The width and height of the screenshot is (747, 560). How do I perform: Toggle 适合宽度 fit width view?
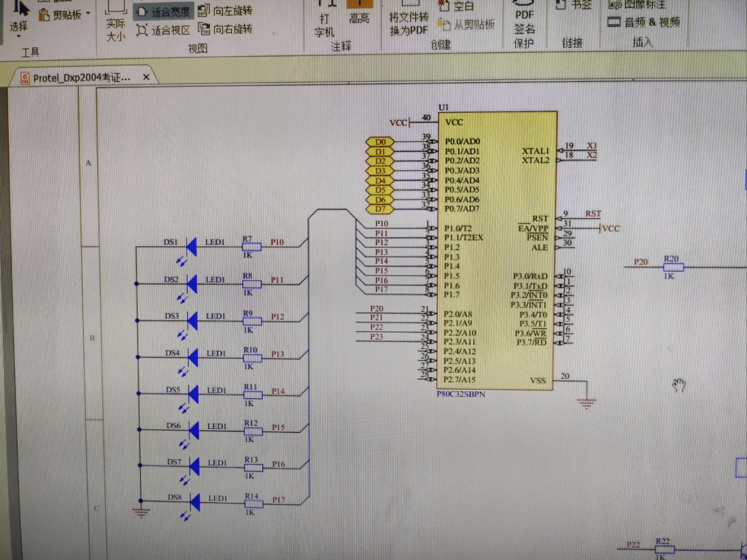163,11
